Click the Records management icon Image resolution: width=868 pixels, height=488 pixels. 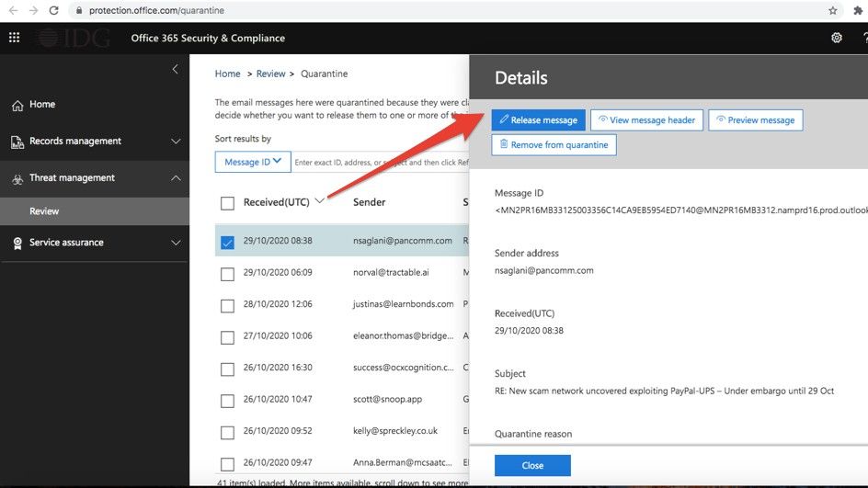pyautogui.click(x=17, y=142)
